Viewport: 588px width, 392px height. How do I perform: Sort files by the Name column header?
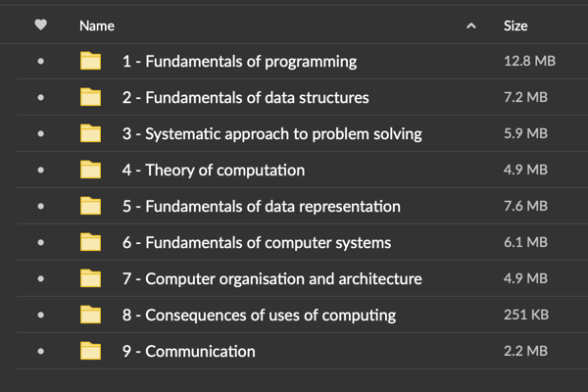point(97,25)
